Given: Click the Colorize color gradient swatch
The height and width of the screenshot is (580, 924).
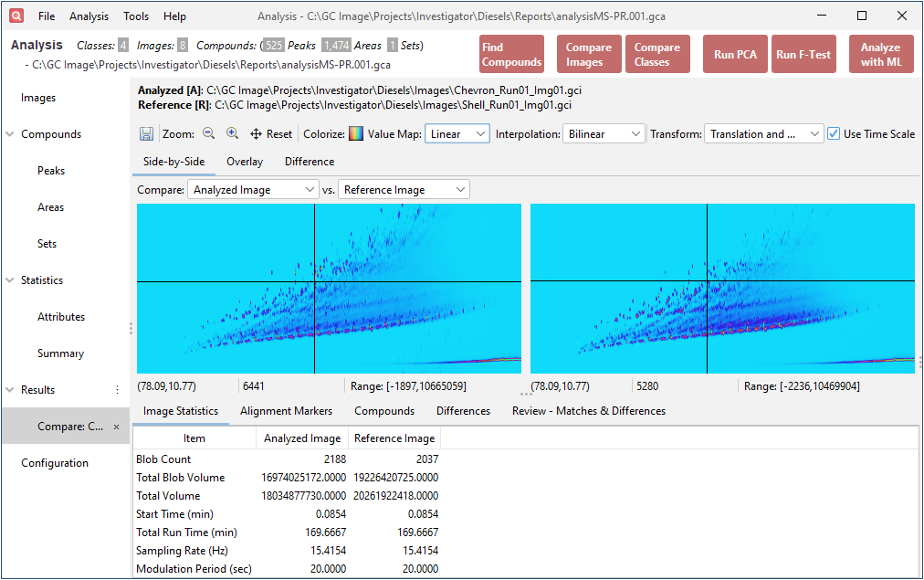Looking at the screenshot, I should point(356,133).
